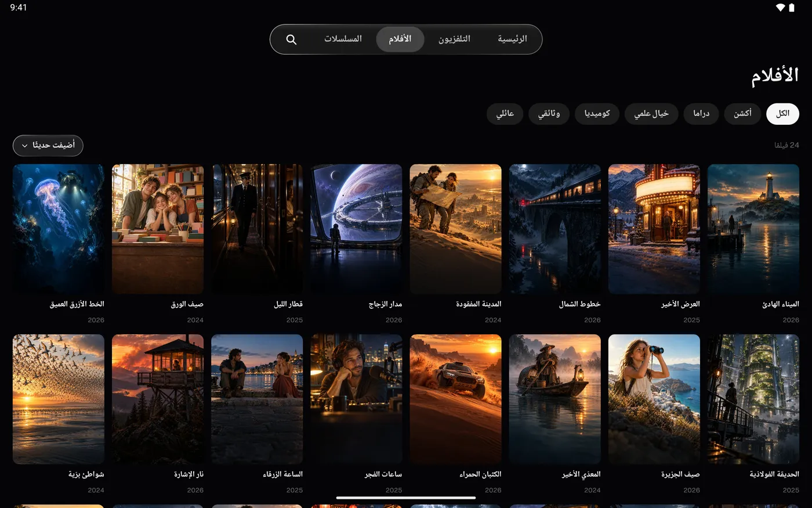Viewport: 812px width, 508px height.
Task: Filter movies by عائلي genre
Action: tap(505, 114)
